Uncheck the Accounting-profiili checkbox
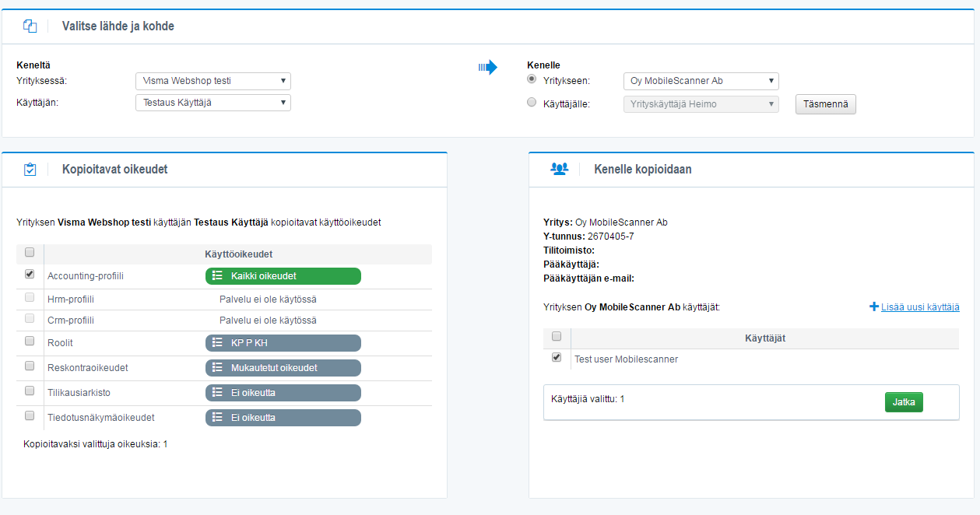Screen dimensions: 980x515 tap(30, 274)
